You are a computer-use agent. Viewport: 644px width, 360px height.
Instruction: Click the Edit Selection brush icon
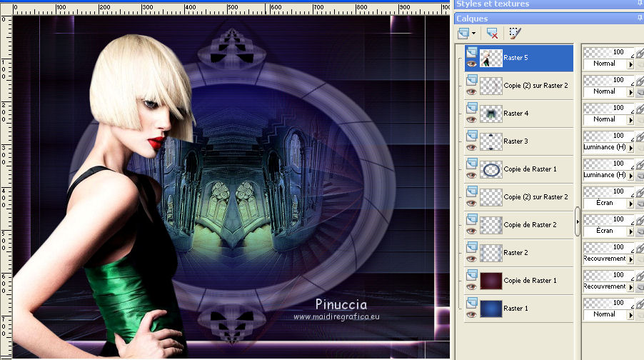point(515,34)
